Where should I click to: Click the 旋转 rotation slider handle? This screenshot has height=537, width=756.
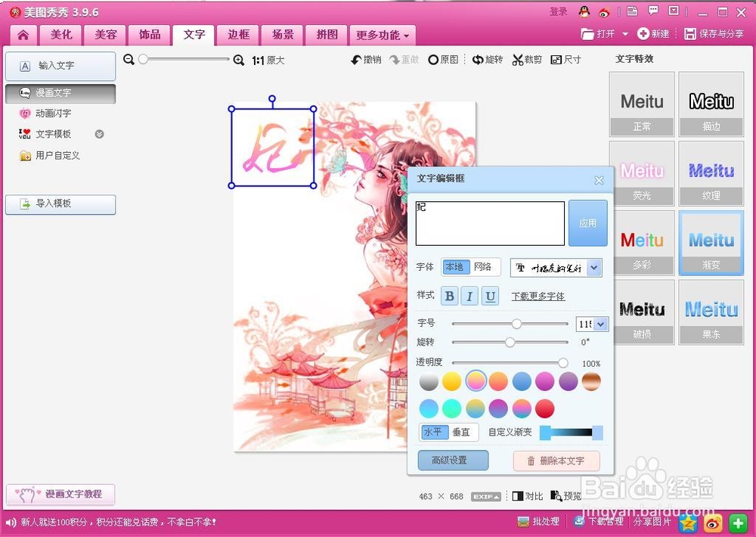pyautogui.click(x=510, y=343)
